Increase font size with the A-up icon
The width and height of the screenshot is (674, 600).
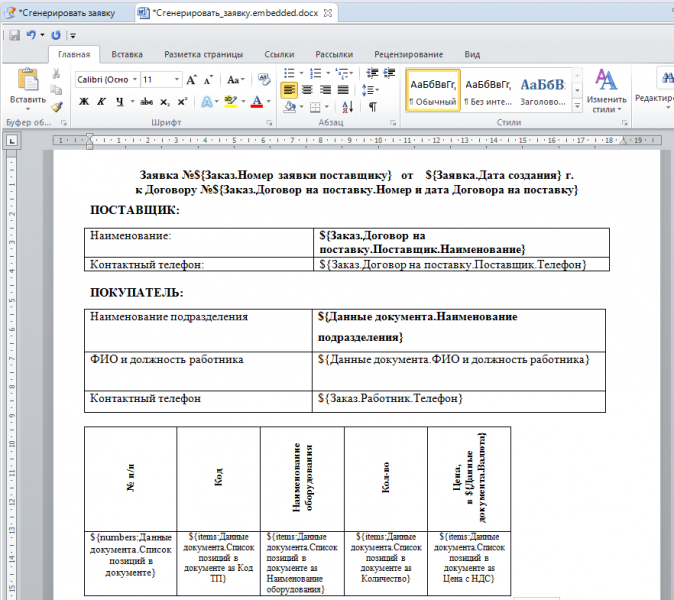tap(191, 80)
